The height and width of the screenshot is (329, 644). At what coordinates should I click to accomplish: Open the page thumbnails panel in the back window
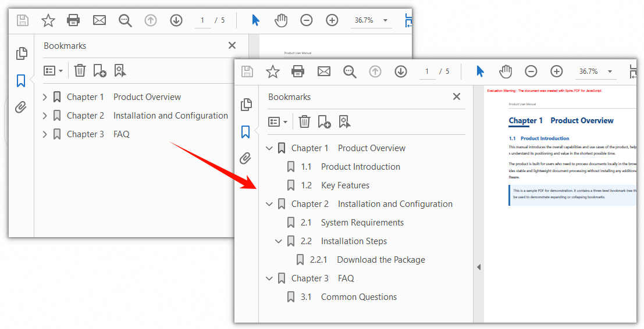[22, 53]
